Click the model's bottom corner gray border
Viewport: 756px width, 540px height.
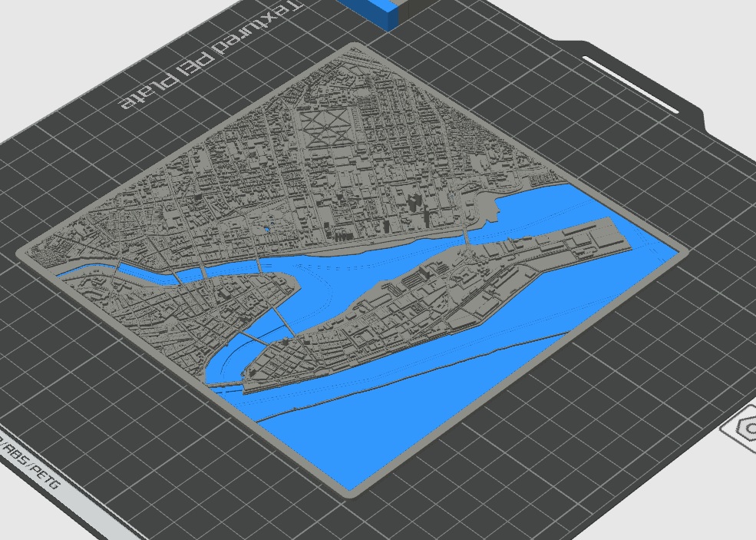[x=355, y=488]
